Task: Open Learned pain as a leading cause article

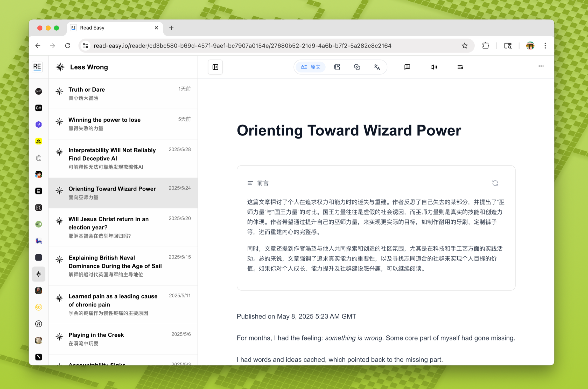Action: coord(123,305)
